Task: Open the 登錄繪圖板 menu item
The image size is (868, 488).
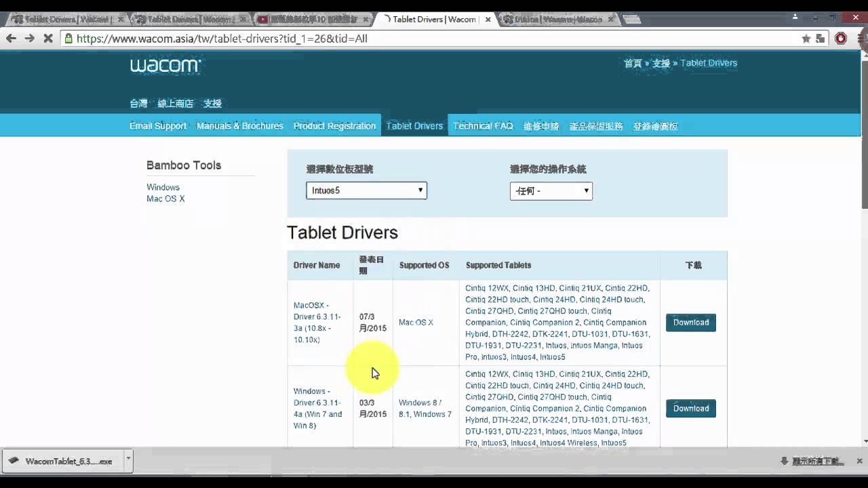Action: pos(655,126)
